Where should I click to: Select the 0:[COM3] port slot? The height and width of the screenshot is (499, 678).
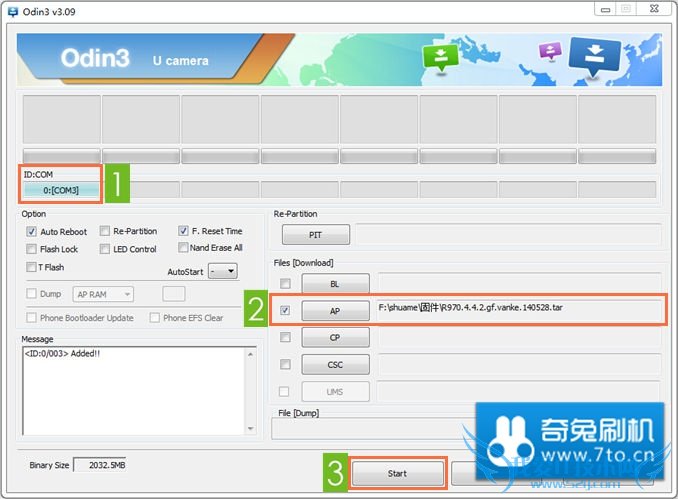pyautogui.click(x=61, y=190)
